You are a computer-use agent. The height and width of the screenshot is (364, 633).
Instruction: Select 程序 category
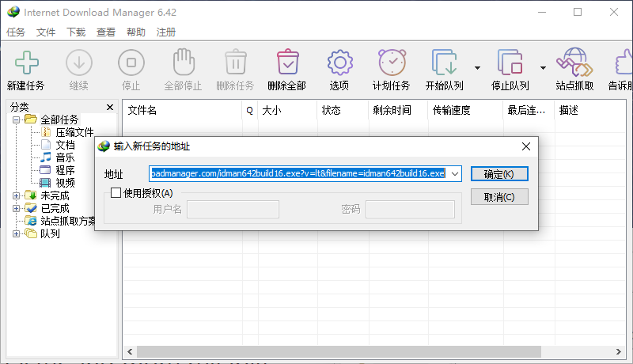point(65,170)
